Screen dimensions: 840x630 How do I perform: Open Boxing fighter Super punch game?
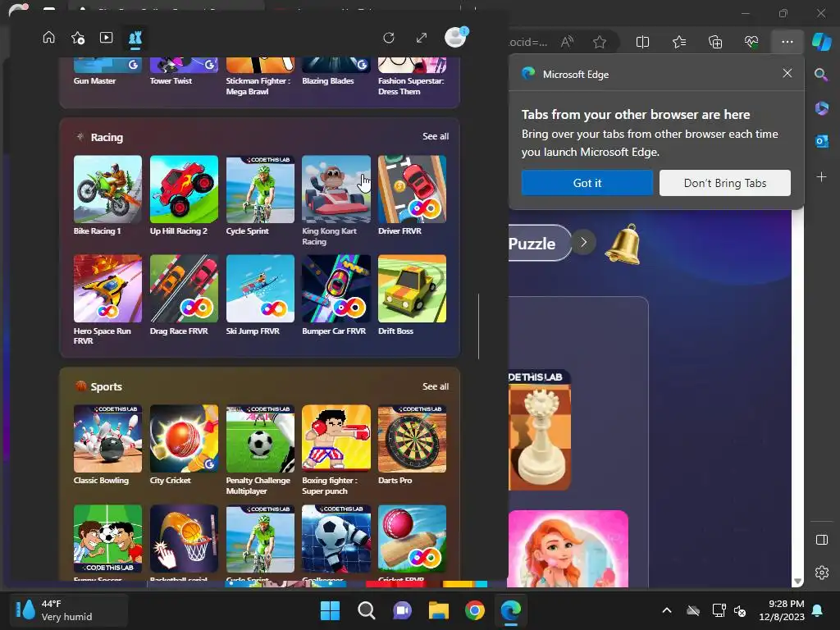(x=336, y=439)
